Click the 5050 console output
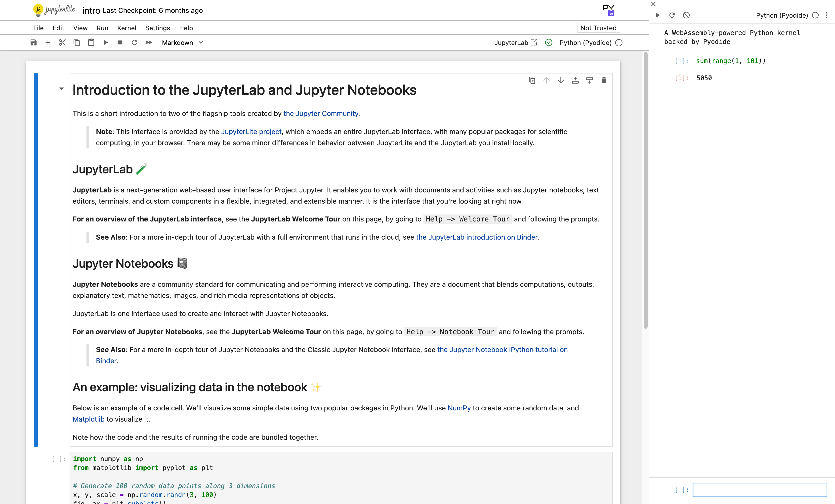Screen dimensions: 835x504 (704, 78)
